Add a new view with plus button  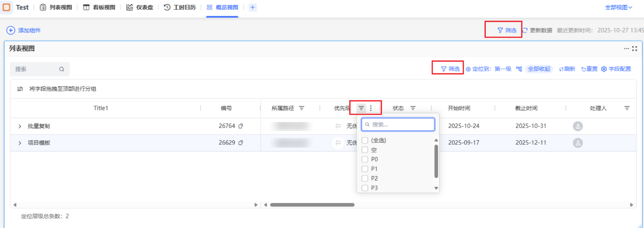click(253, 7)
